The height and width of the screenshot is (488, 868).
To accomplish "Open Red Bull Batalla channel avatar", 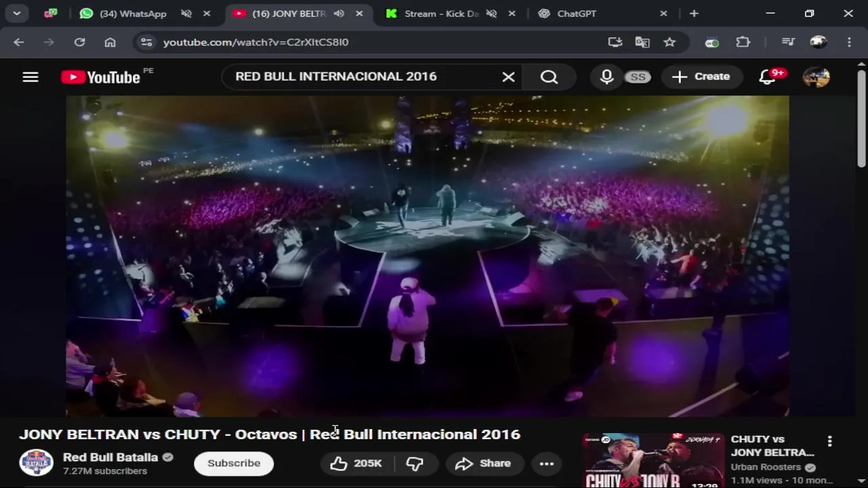I will [36, 463].
